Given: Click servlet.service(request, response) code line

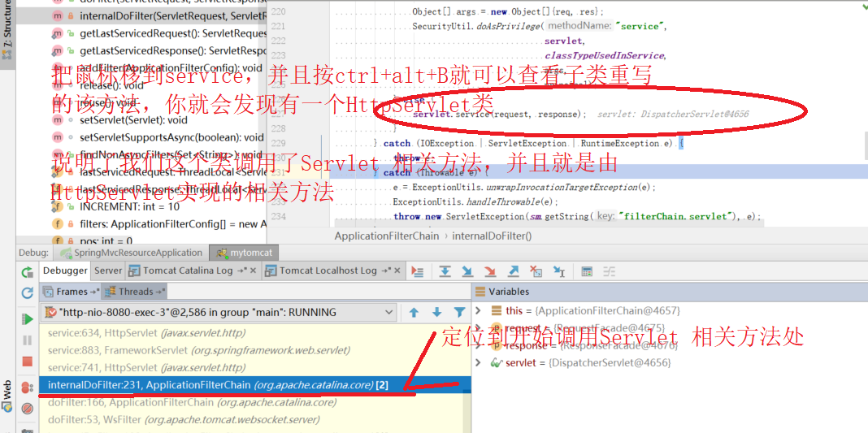Looking at the screenshot, I should [499, 115].
